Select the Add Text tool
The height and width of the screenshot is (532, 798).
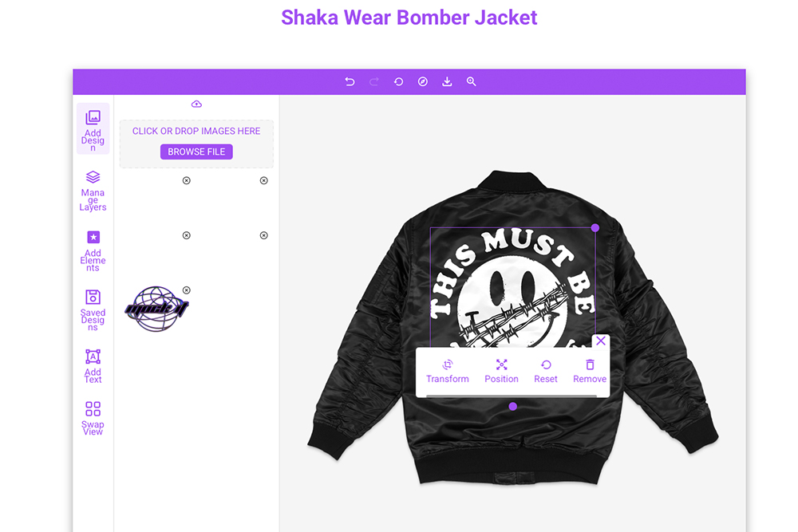click(x=93, y=365)
